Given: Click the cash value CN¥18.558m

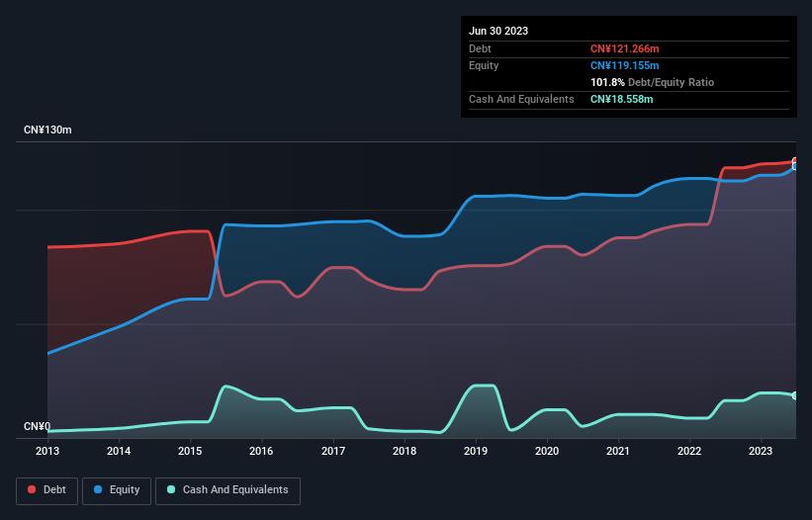Looking at the screenshot, I should click(x=621, y=99).
